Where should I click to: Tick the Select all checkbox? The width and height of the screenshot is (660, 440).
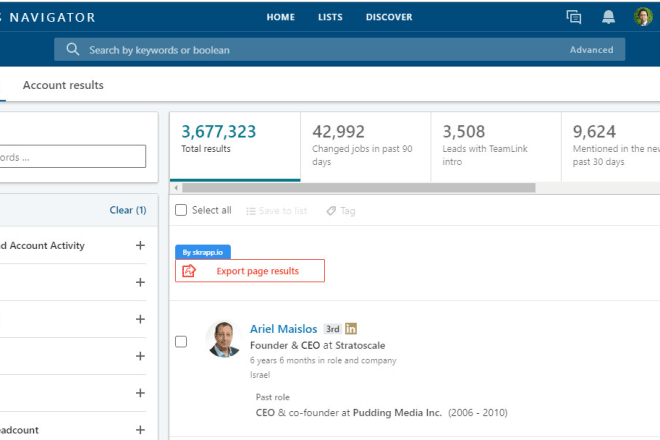pos(181,210)
